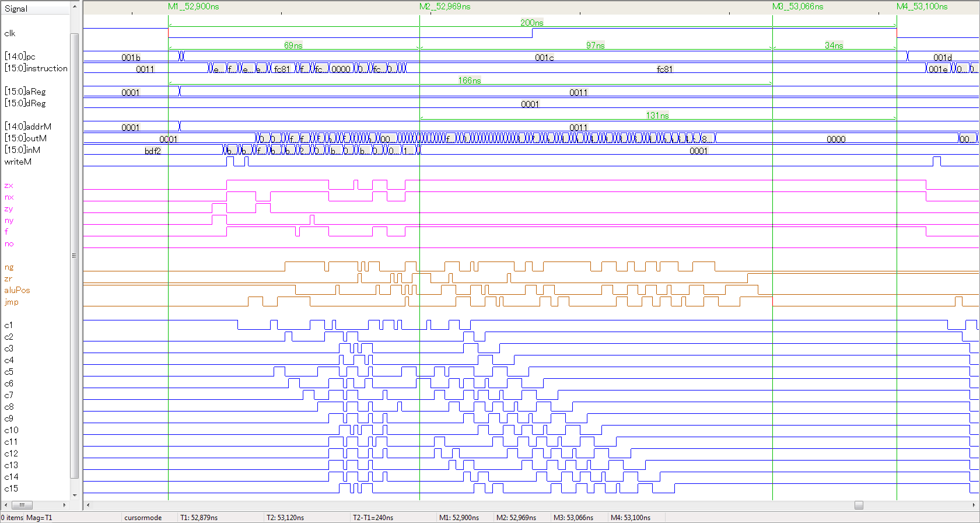
Task: Click the signal list scroll down arrow
Action: pos(74,495)
